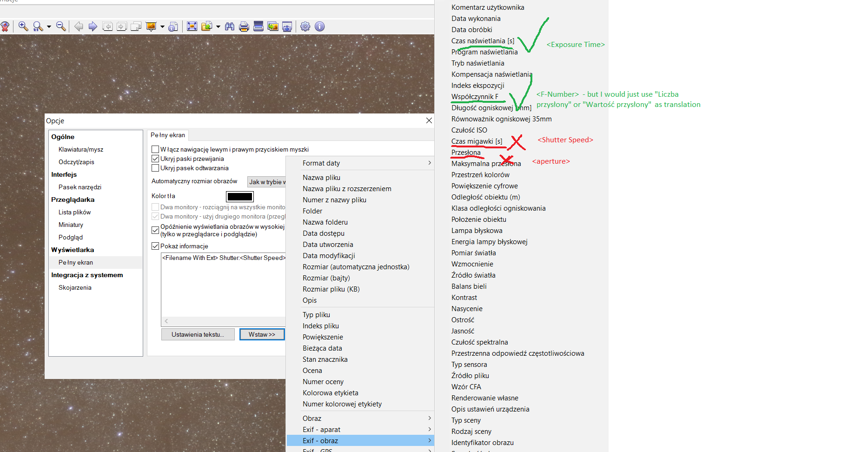868x452 pixels.
Task: Switch to the 'Pełny ekran' tab
Action: [168, 135]
